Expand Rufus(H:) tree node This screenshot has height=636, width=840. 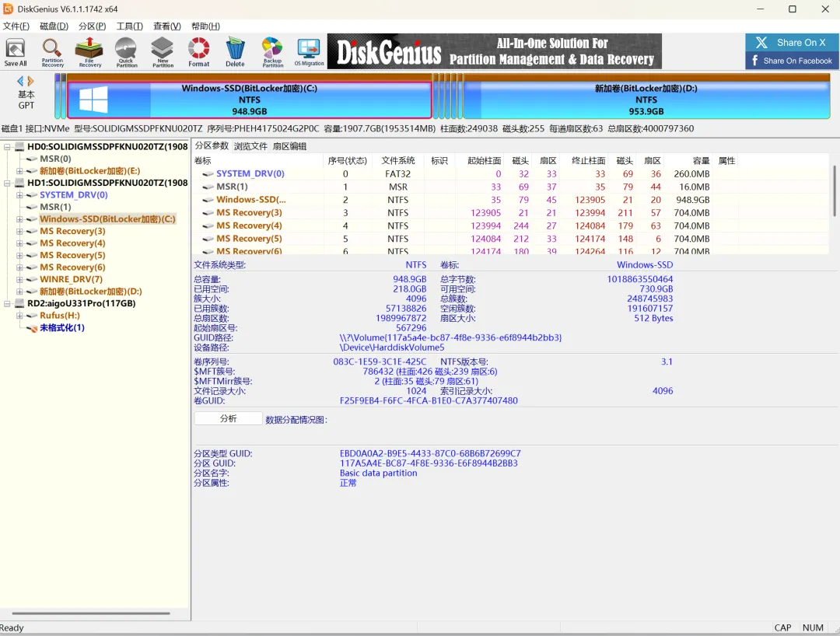point(19,316)
